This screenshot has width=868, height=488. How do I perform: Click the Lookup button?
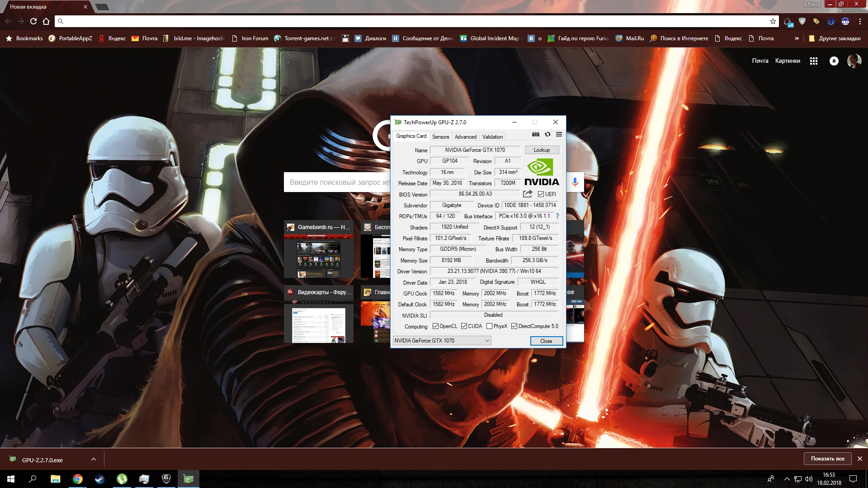(542, 150)
